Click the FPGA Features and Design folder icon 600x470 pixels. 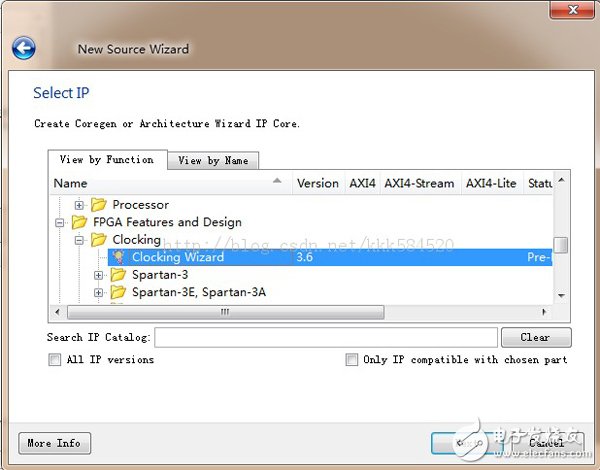(79, 222)
